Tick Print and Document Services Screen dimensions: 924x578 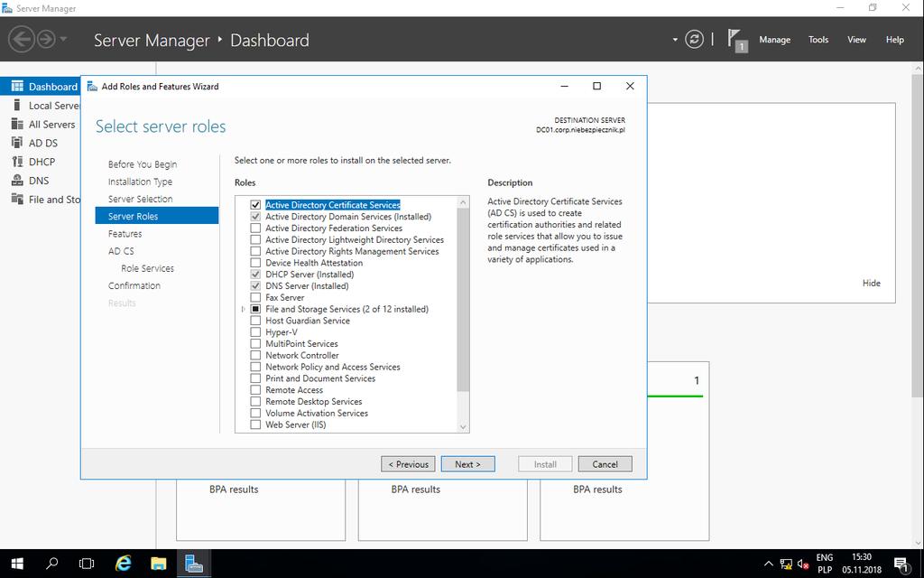pyautogui.click(x=255, y=378)
